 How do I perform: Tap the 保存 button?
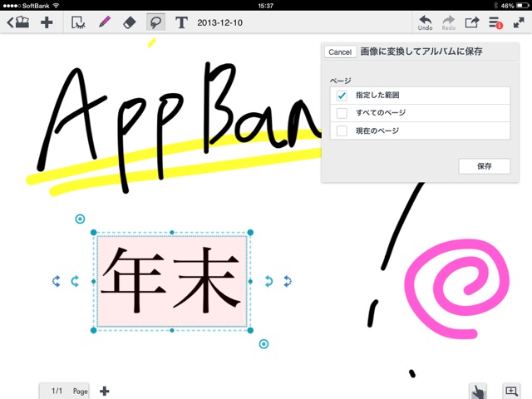point(484,166)
